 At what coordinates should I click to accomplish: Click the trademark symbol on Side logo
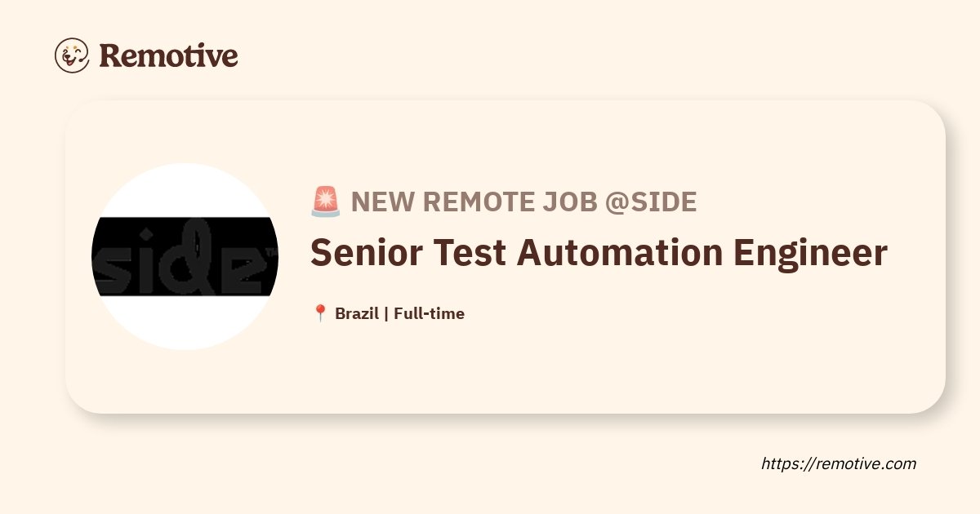click(272, 253)
